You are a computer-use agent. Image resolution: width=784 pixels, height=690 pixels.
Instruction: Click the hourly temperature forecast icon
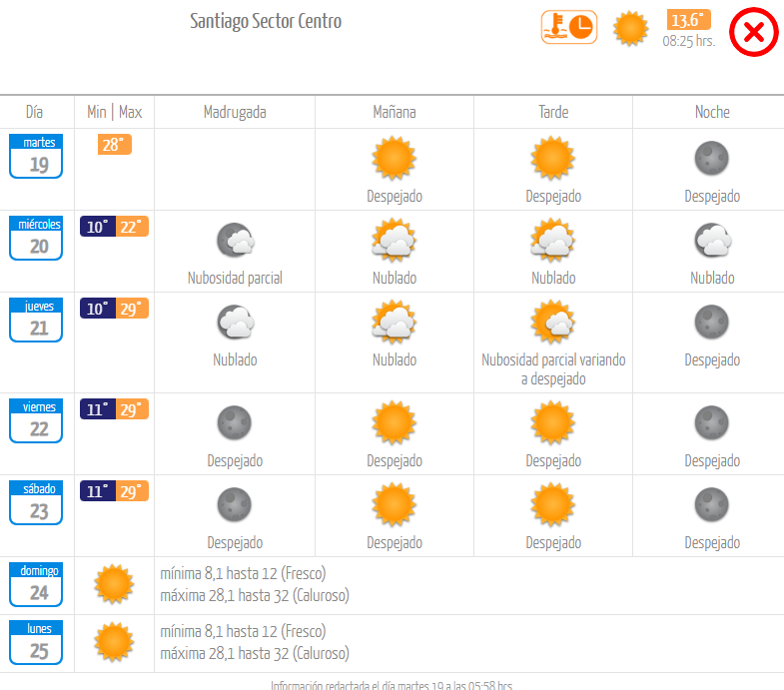569,28
